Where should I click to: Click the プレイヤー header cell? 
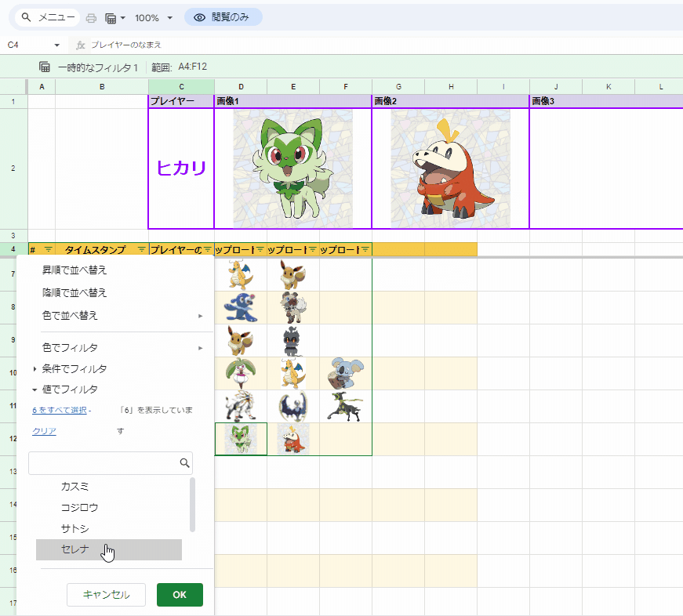181,101
